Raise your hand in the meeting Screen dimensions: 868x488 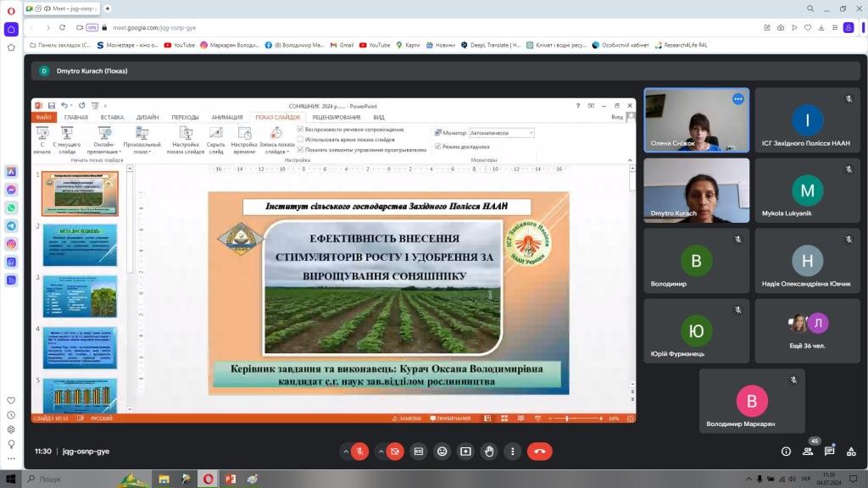pos(489,452)
